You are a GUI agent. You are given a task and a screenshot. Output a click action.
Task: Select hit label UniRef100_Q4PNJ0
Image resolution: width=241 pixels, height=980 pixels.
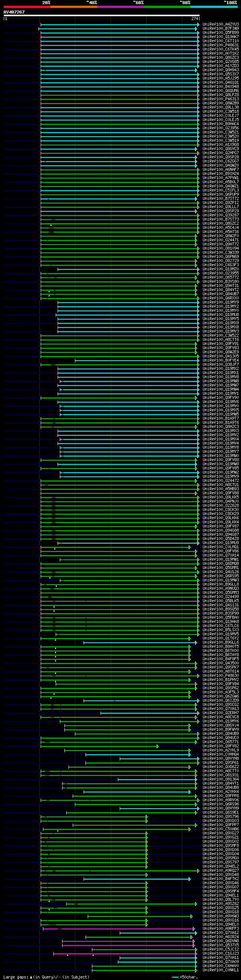221,502
